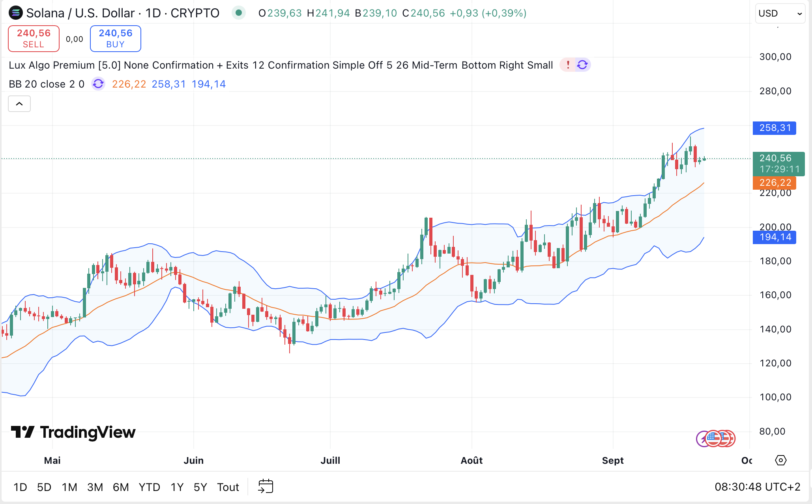Click the green market status dot
Viewport: 812px width, 504px height.
238,13
